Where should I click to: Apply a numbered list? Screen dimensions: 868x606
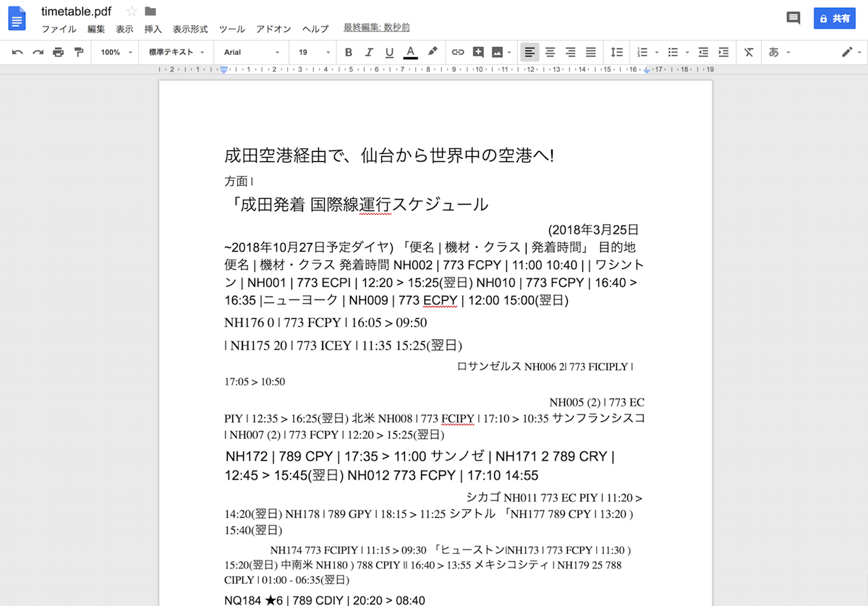click(642, 52)
